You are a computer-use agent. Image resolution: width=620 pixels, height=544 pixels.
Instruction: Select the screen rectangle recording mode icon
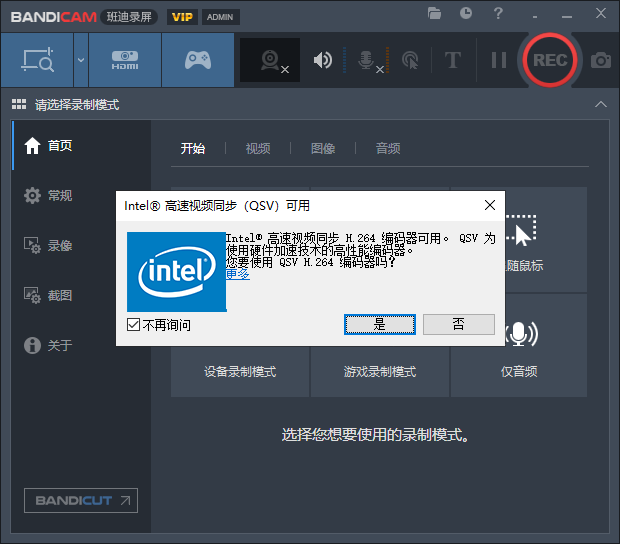(x=36, y=60)
